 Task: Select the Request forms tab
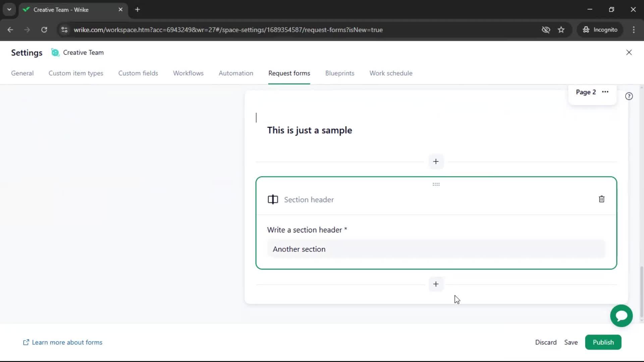(x=289, y=73)
